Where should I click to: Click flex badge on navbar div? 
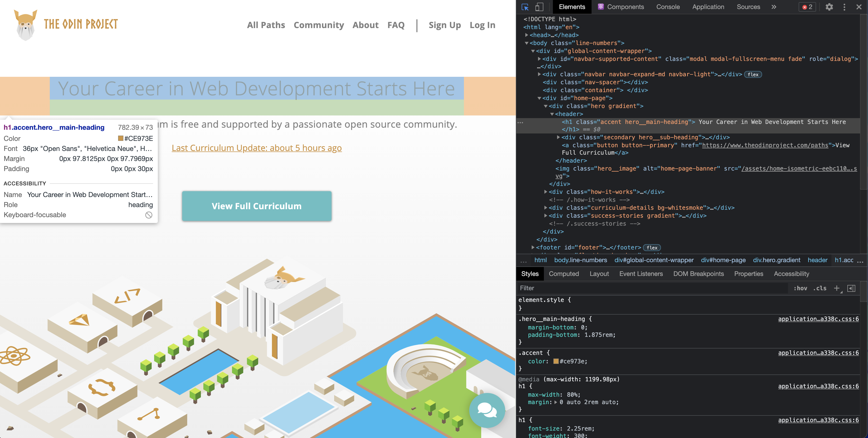click(x=753, y=74)
